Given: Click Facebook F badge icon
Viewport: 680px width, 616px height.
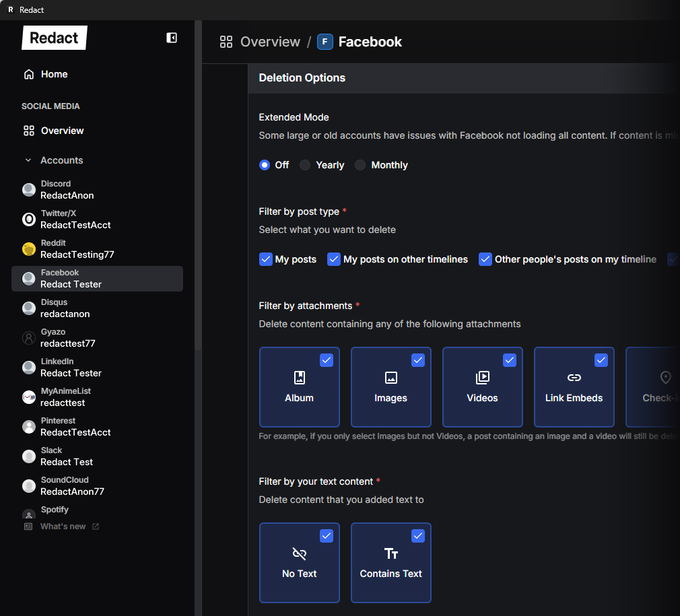Looking at the screenshot, I should click(325, 42).
